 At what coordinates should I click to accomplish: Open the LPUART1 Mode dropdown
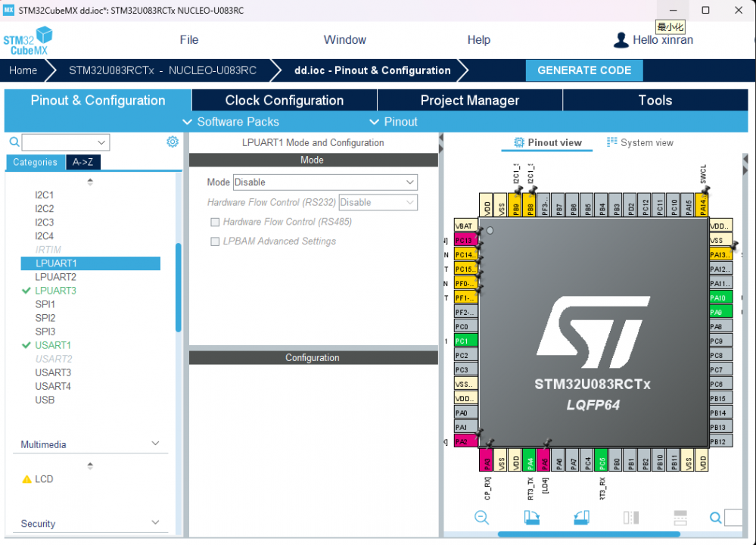point(325,182)
